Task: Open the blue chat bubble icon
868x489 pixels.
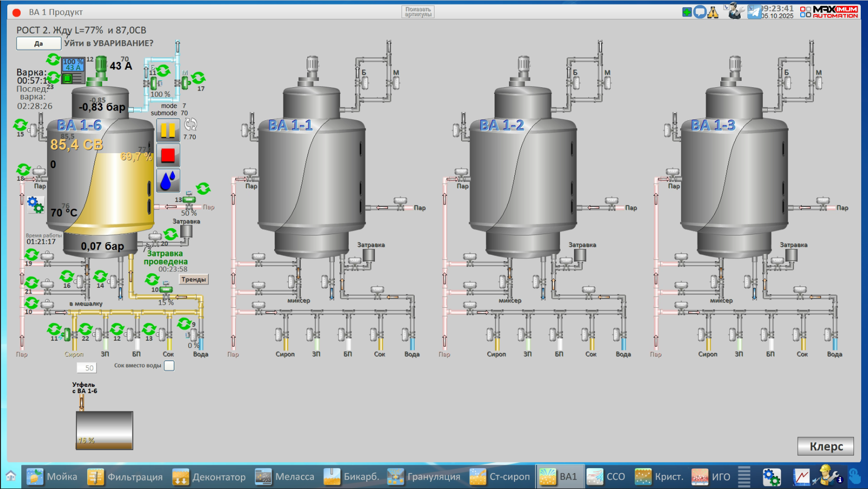Action: pyautogui.click(x=699, y=12)
